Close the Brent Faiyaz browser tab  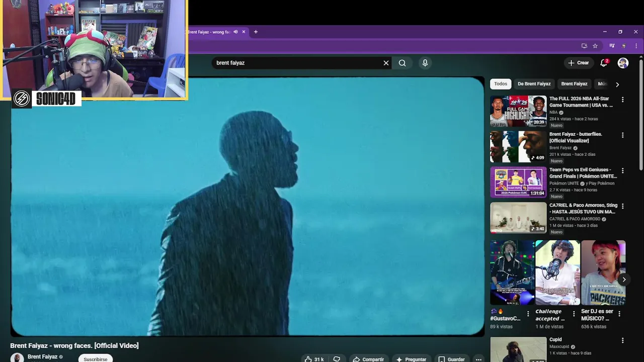click(244, 32)
